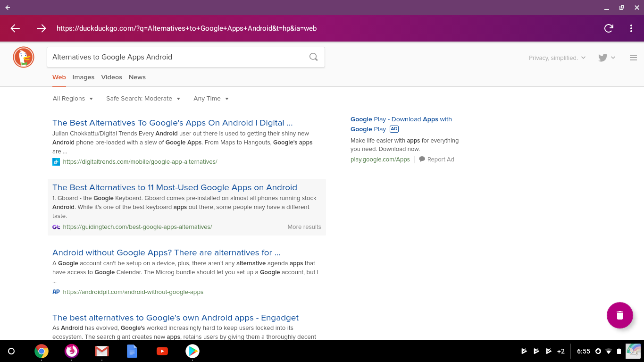Open the All Regions dropdown

coord(73,99)
